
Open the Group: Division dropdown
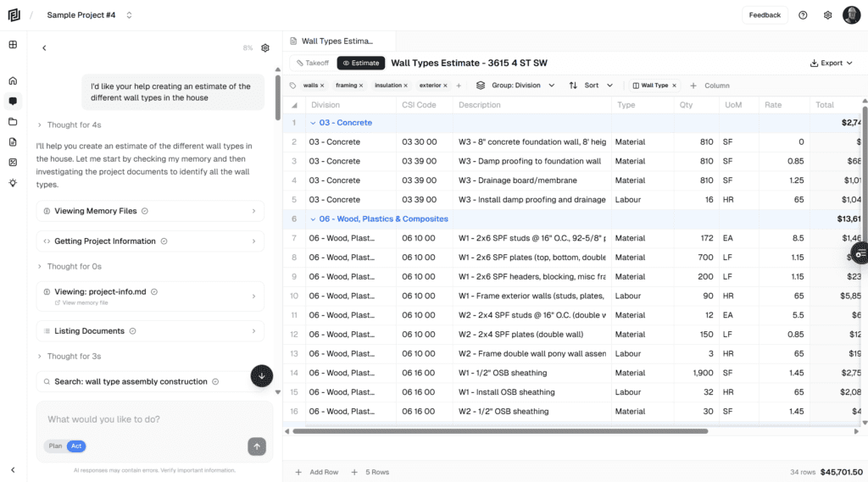coord(515,86)
